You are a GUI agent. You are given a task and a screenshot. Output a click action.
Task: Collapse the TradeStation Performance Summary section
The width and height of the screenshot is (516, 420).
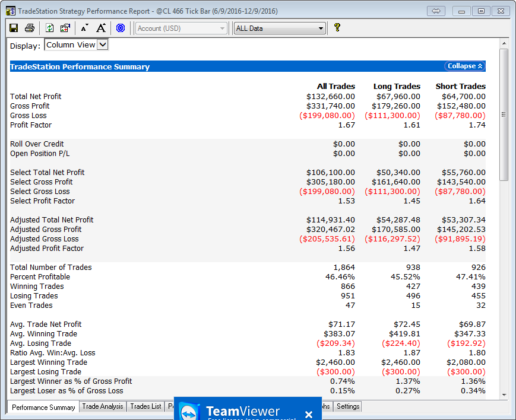click(x=465, y=66)
